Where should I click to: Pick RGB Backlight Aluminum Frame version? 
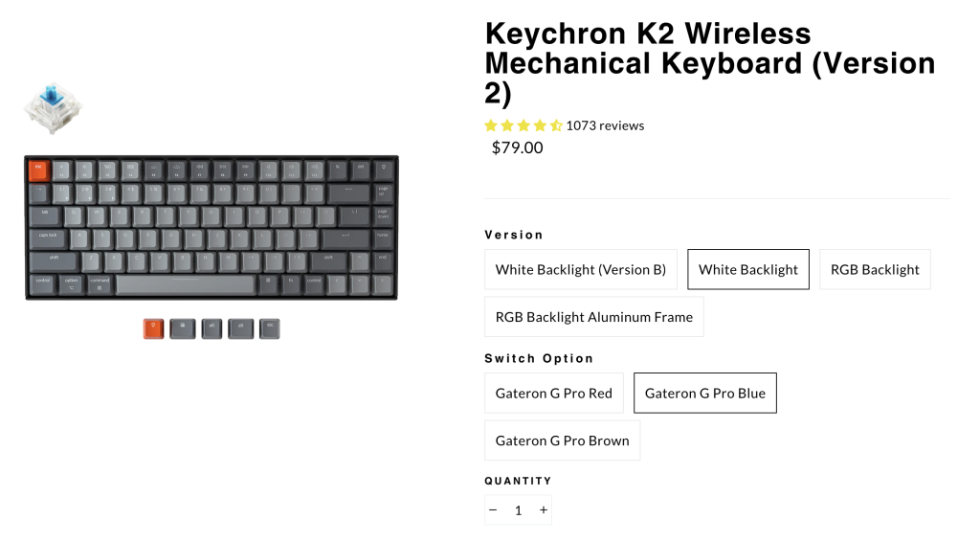click(x=594, y=317)
